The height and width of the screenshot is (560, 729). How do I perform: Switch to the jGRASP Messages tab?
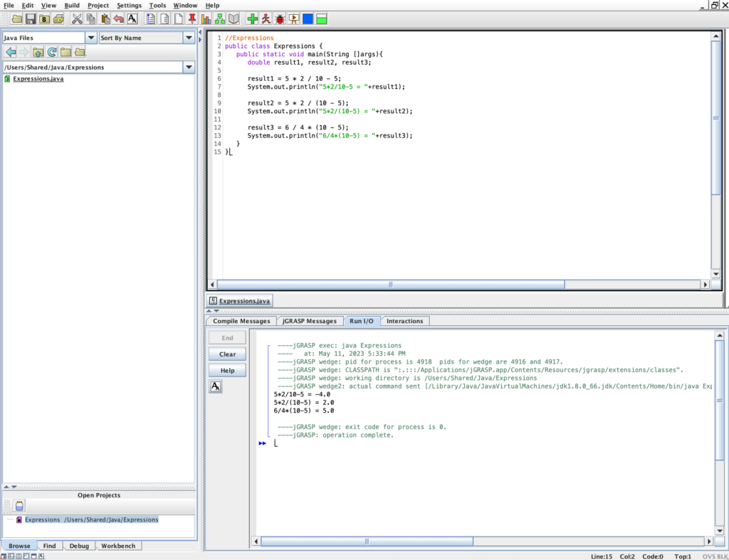[310, 321]
